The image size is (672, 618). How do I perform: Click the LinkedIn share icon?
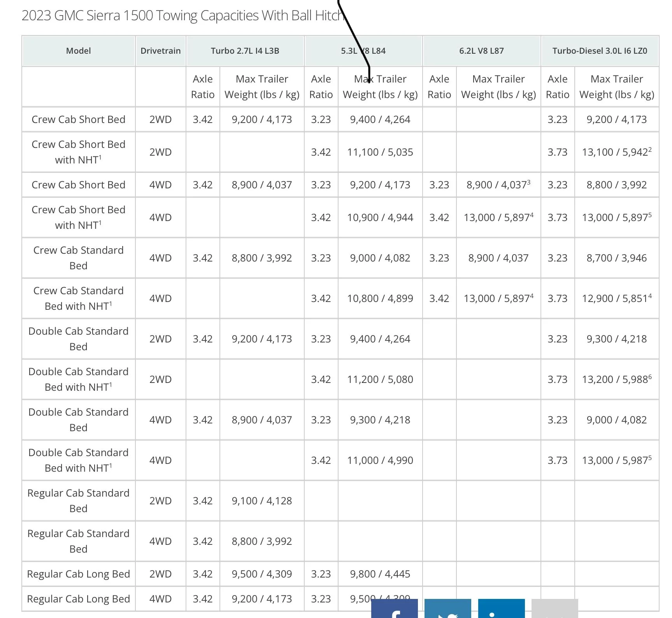click(x=501, y=609)
